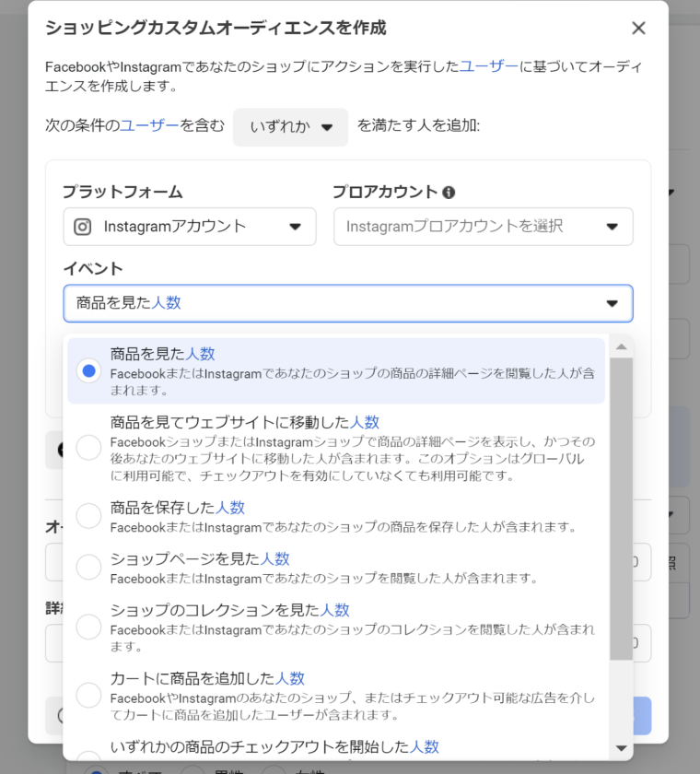Screen dimensions: 700x774
Task: Close the ショッピングカスタムオーディエンス dialog
Action: pos(638,29)
